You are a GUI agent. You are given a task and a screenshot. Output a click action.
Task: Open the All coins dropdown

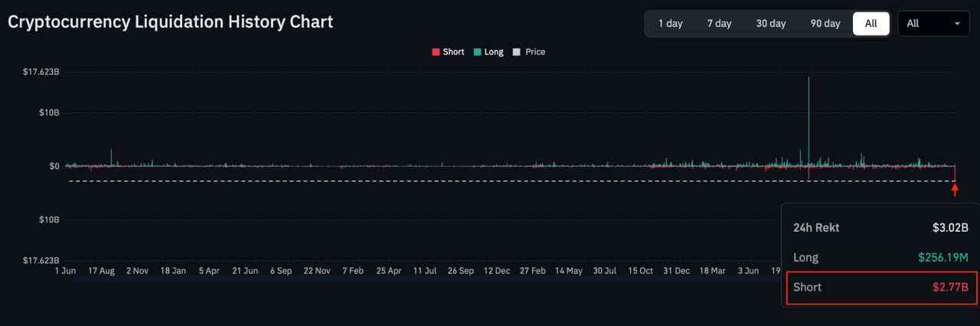[x=933, y=24]
